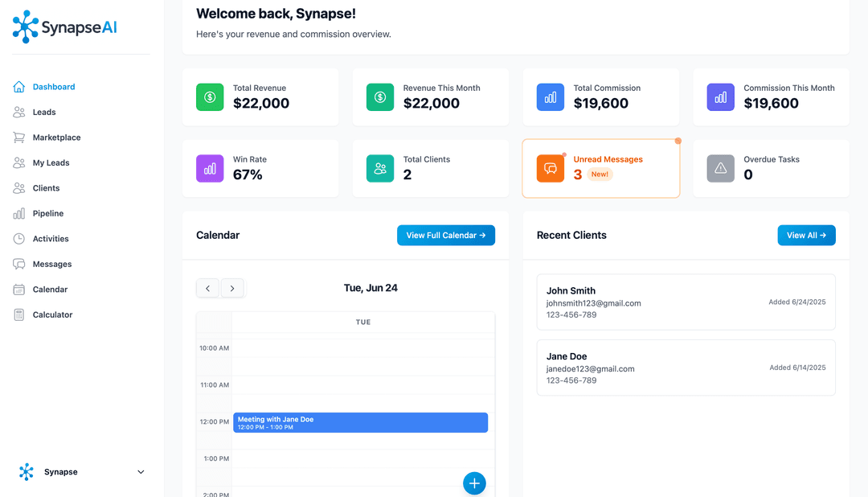Open the Meeting with Jane Doe event
This screenshot has width=868, height=497.
[x=360, y=422]
